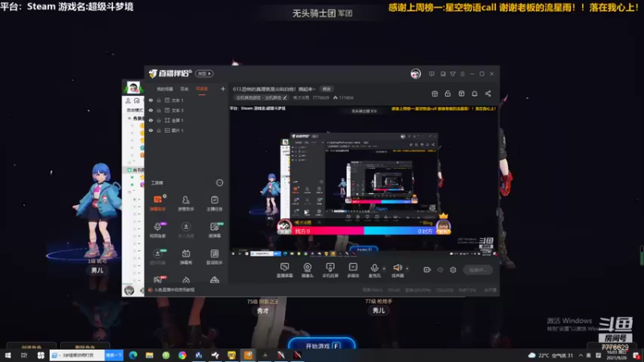Open stream settings gear icon
644x362 pixels.
click(453, 269)
